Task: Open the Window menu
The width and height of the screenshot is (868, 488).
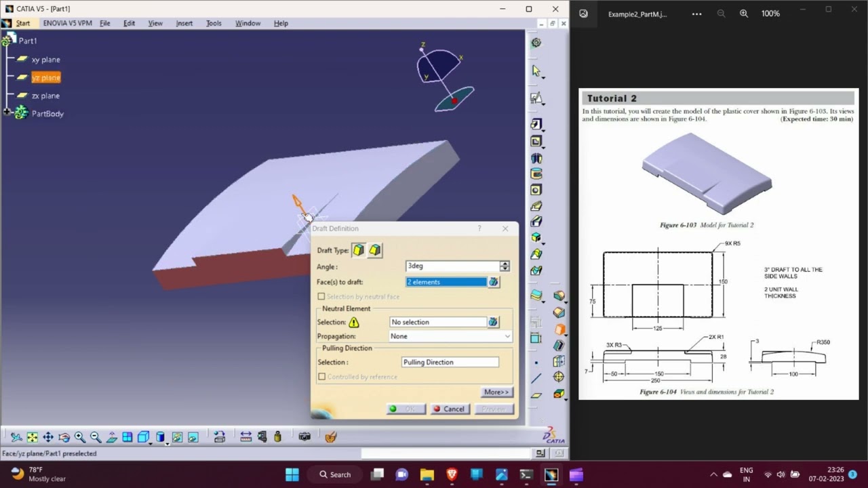Action: [248, 23]
